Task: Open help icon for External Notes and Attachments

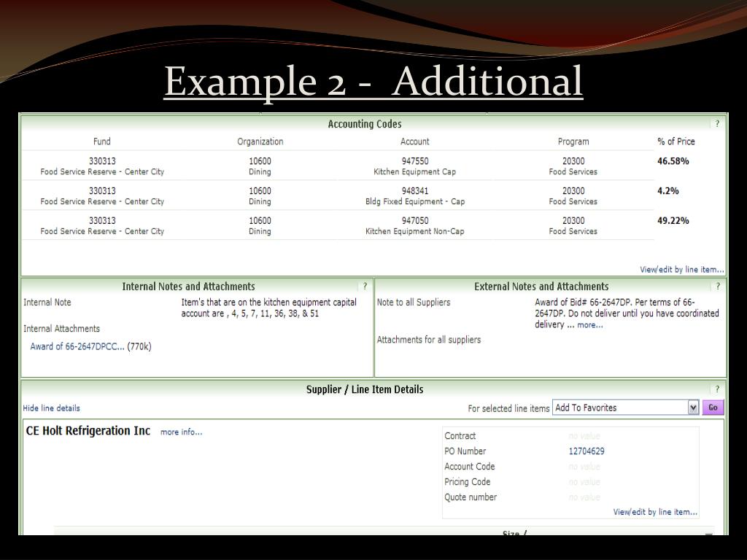Action: [x=718, y=286]
